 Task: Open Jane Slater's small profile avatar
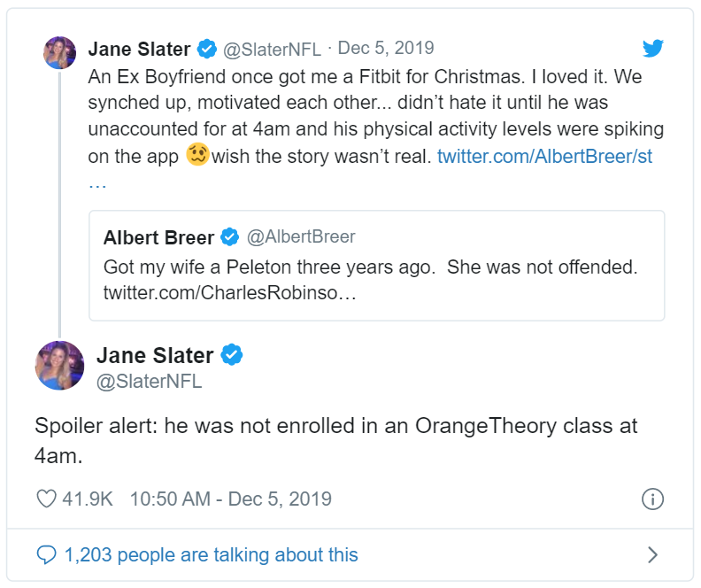[59, 52]
